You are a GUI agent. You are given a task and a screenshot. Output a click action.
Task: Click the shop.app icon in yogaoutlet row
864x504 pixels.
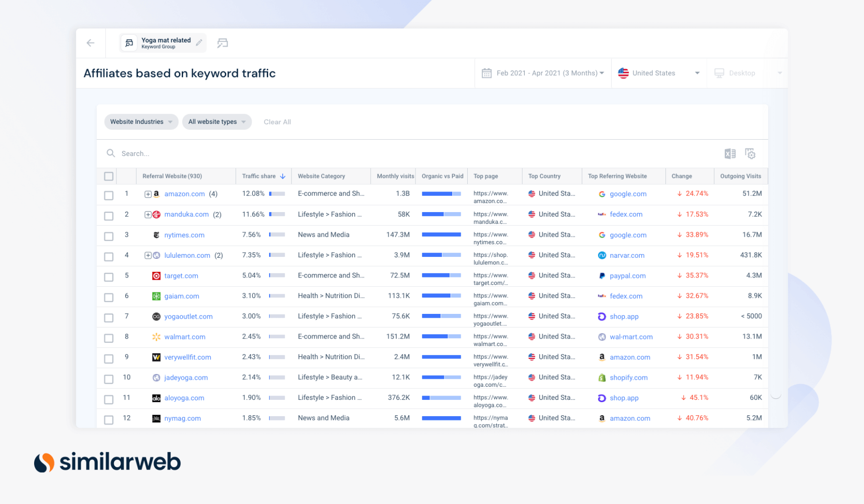[x=602, y=317]
